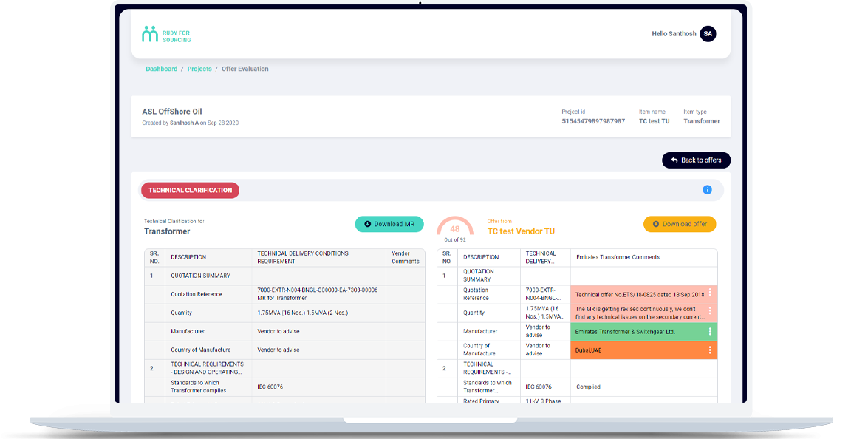This screenshot has width=868, height=439.
Task: Select the Technical Clarification red tab
Action: coord(190,190)
